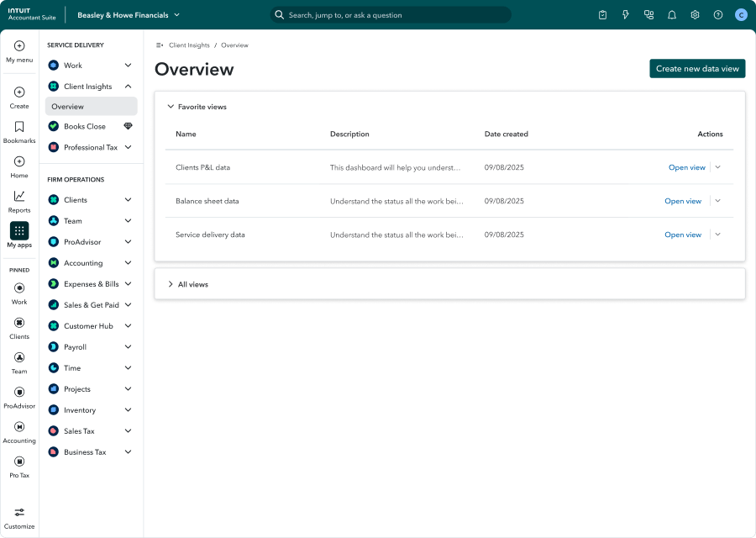The height and width of the screenshot is (538, 756).
Task: Open the My apps grid
Action: click(x=18, y=232)
